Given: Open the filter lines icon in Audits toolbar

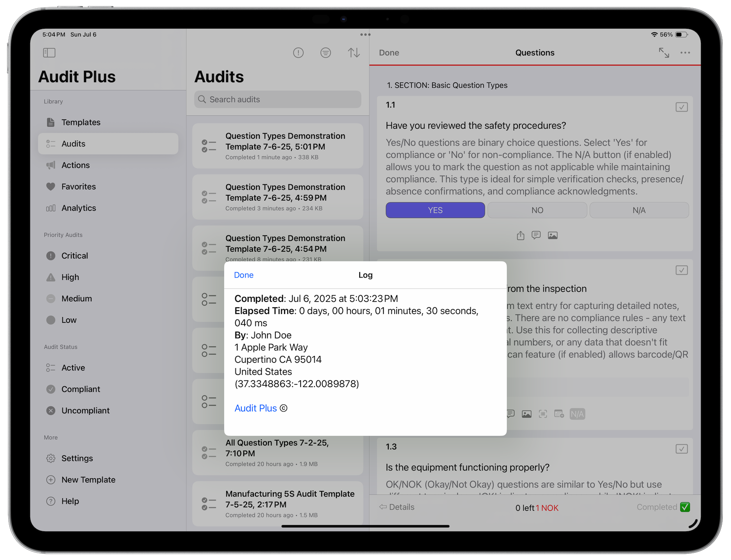Looking at the screenshot, I should [326, 53].
